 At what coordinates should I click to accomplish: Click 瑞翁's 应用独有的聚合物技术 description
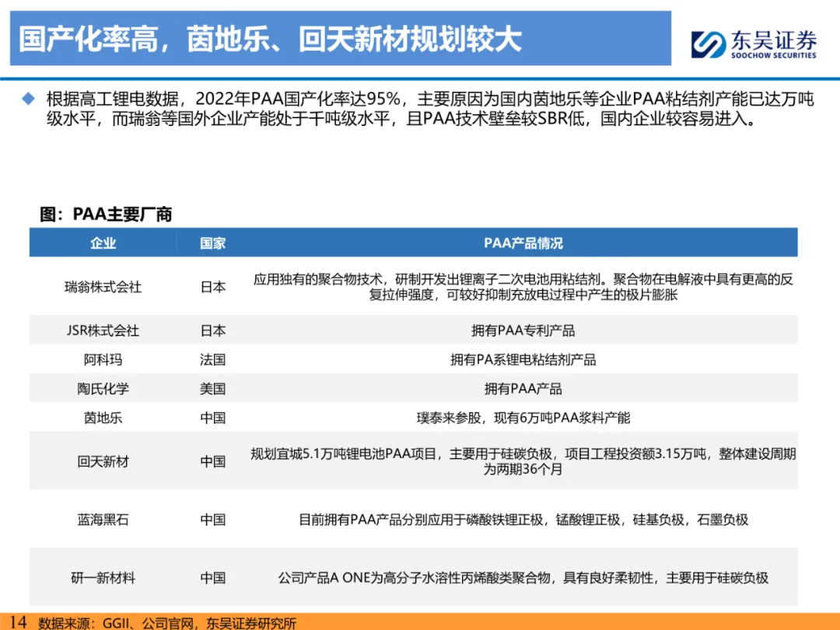(x=523, y=286)
